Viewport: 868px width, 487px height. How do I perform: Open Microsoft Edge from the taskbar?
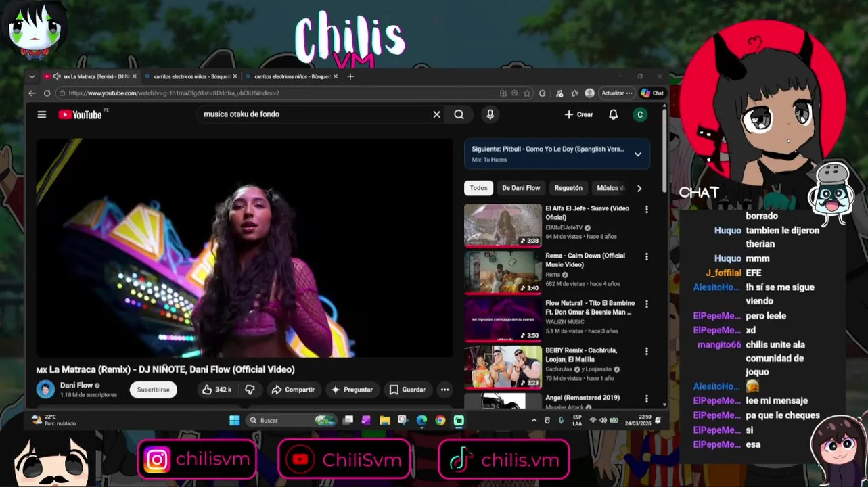421,420
